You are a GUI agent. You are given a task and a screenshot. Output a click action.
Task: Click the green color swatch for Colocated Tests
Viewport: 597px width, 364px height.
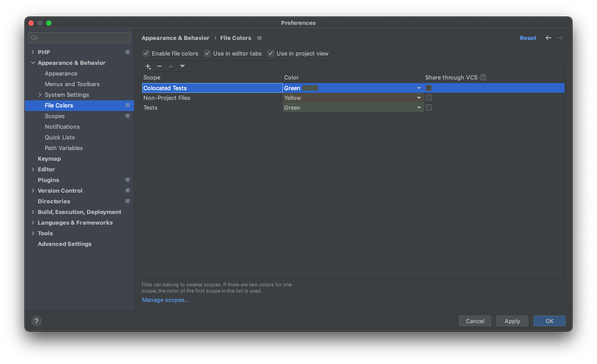[310, 88]
